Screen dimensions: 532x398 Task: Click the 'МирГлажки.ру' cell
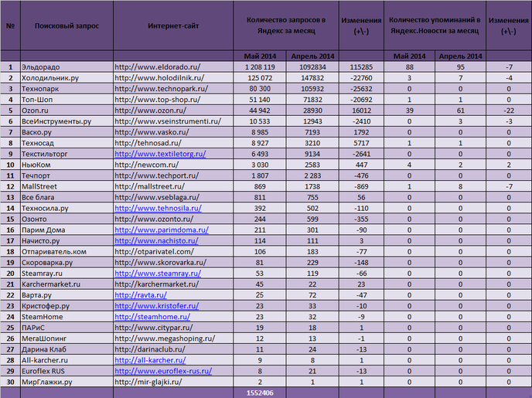pos(66,382)
